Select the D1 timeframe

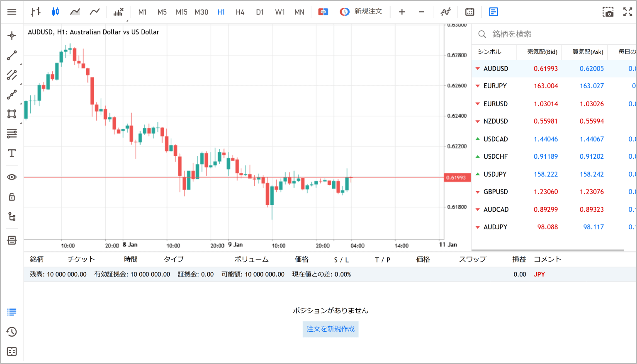[x=260, y=12]
